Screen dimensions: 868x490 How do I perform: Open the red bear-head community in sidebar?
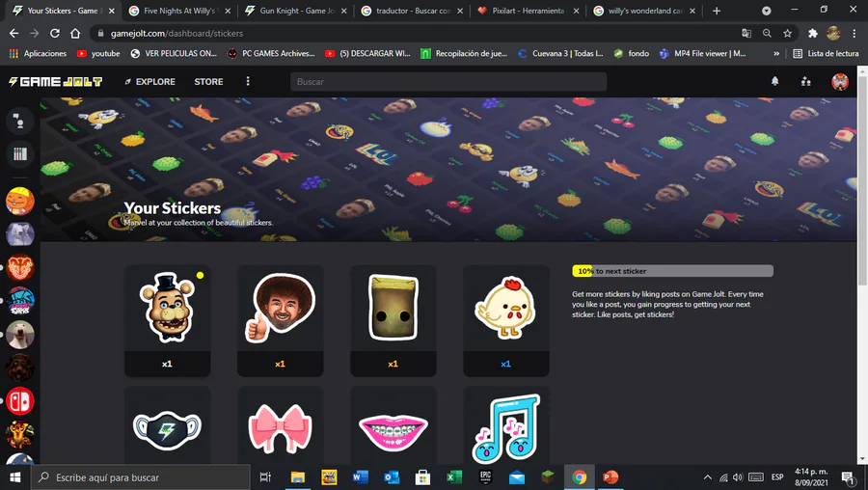point(20,267)
